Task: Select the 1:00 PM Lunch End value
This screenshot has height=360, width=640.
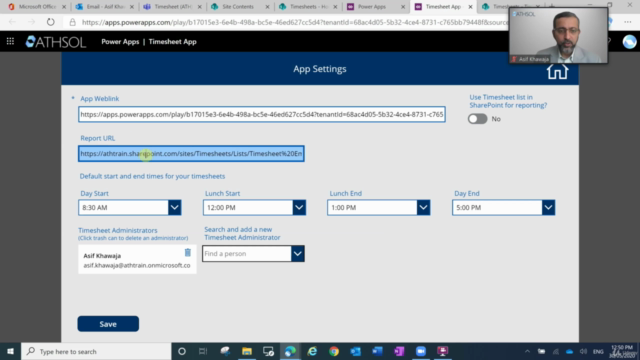Action: pos(372,207)
